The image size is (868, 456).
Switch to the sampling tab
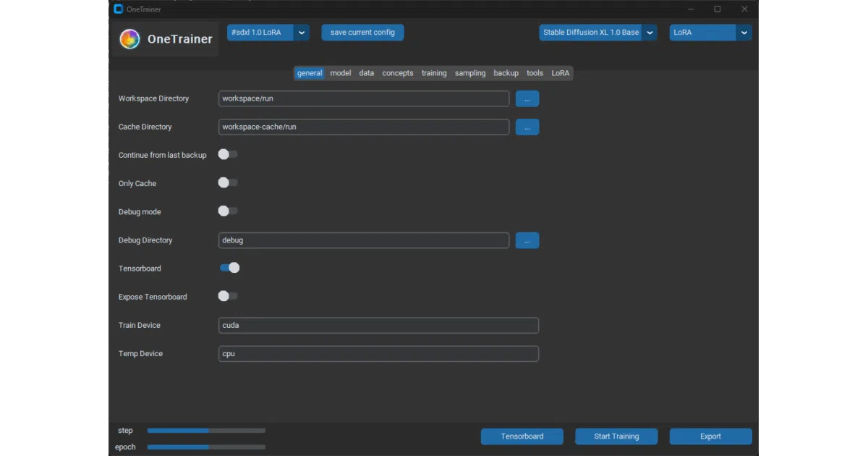pos(470,73)
